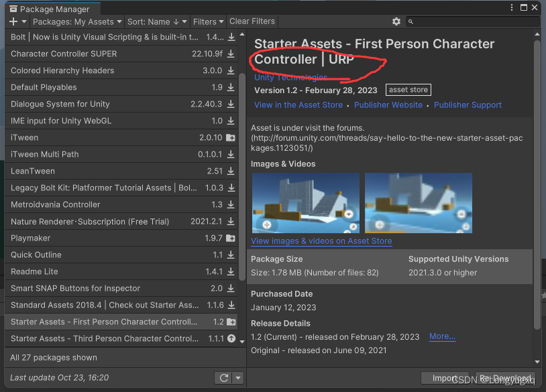The height and width of the screenshot is (392, 546).
Task: Click the first preview thumbnail image
Action: pyautogui.click(x=305, y=202)
